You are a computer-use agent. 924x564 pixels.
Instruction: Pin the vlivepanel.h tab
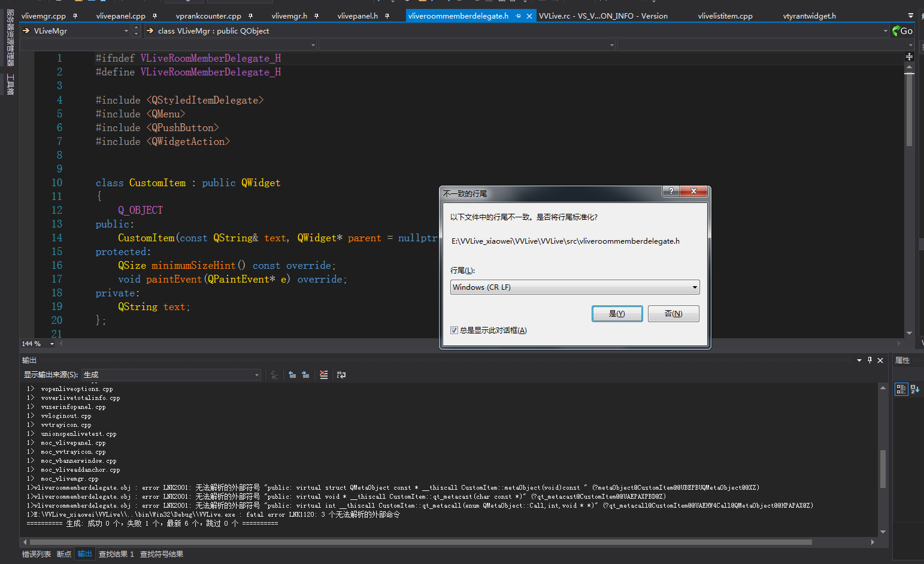[387, 16]
